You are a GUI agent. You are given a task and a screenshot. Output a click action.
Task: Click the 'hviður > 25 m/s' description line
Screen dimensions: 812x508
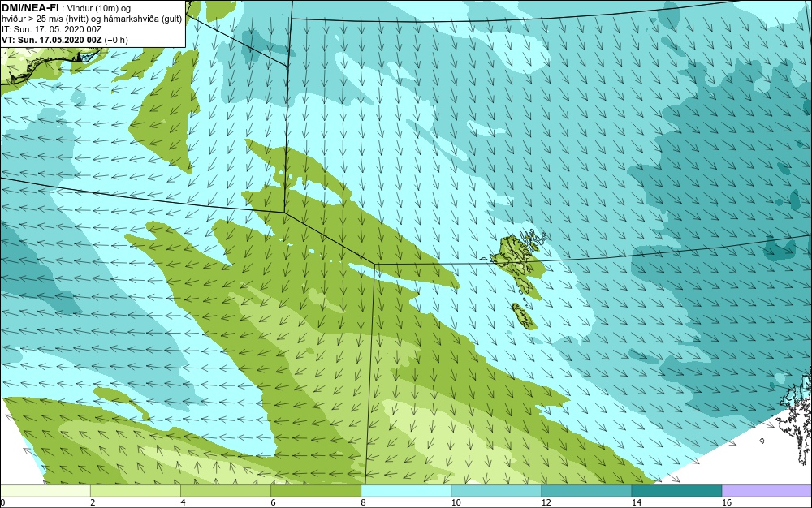pyautogui.click(x=92, y=19)
